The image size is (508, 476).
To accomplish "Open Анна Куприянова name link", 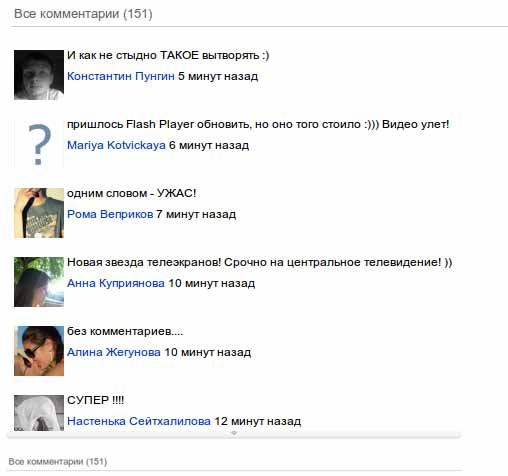I will pos(116,283).
